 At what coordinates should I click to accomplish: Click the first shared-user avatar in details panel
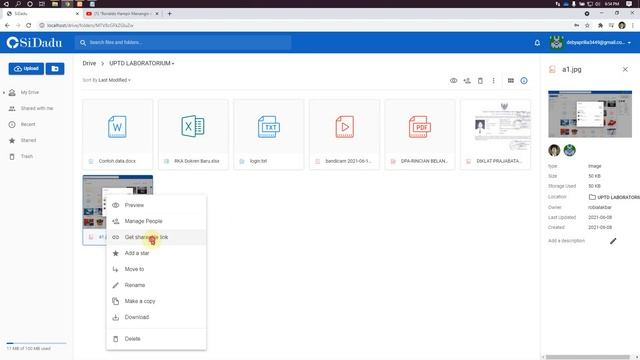(554, 150)
